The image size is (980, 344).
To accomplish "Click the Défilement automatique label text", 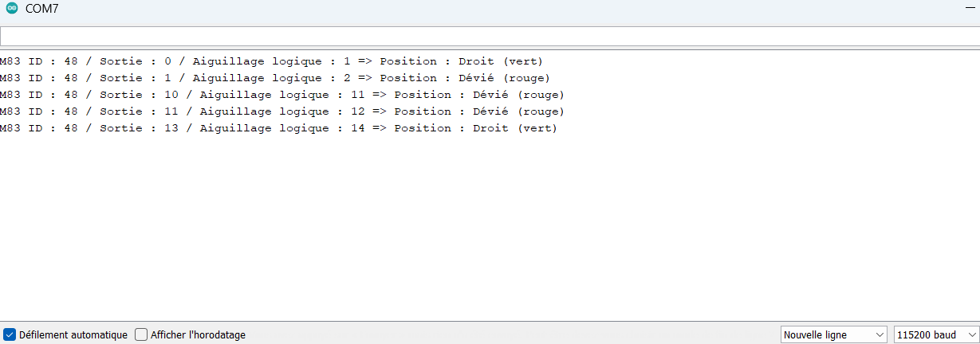I will pyautogui.click(x=73, y=335).
